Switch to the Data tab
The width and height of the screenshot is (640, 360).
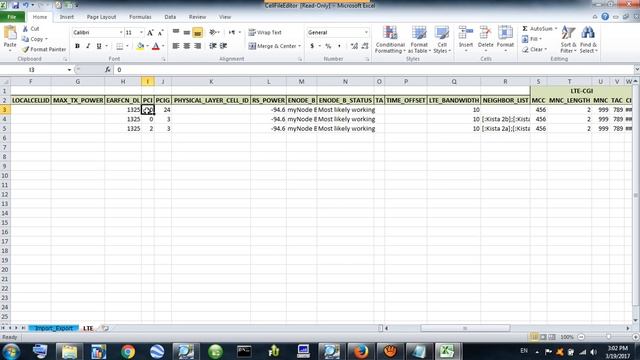tap(170, 17)
